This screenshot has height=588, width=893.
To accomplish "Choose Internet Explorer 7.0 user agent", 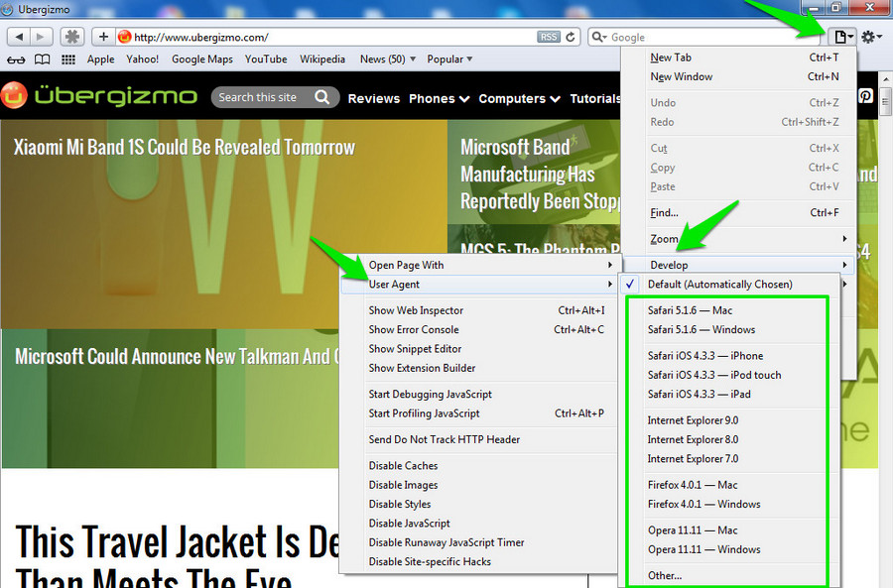I will coord(729,459).
